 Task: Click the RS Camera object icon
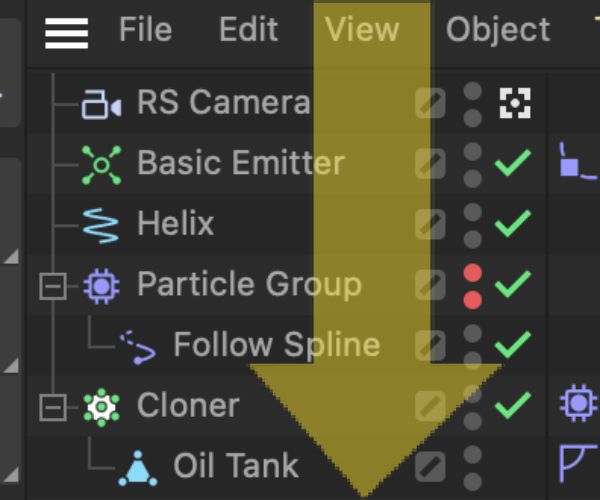click(101, 104)
